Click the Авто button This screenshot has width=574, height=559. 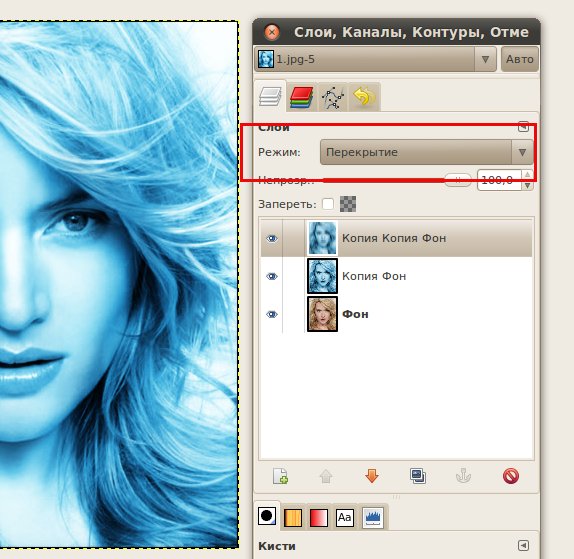(520, 59)
